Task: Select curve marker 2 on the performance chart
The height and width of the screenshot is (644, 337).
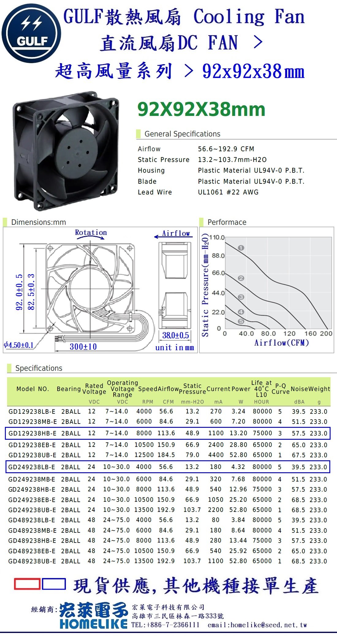Action: (x=241, y=278)
